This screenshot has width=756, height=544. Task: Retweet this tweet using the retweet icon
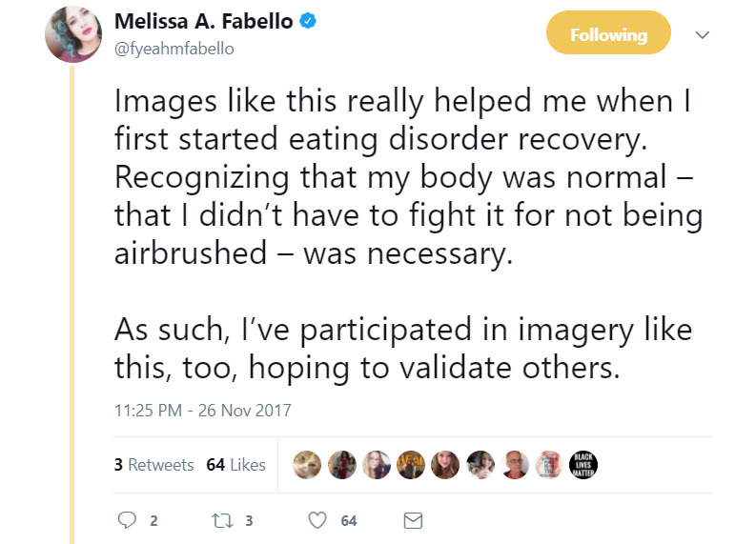click(x=218, y=520)
